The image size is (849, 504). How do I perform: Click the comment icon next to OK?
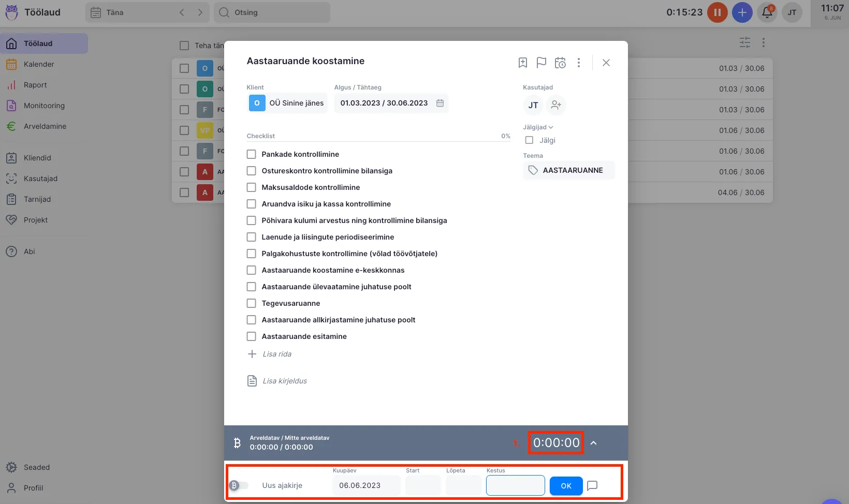coord(592,485)
